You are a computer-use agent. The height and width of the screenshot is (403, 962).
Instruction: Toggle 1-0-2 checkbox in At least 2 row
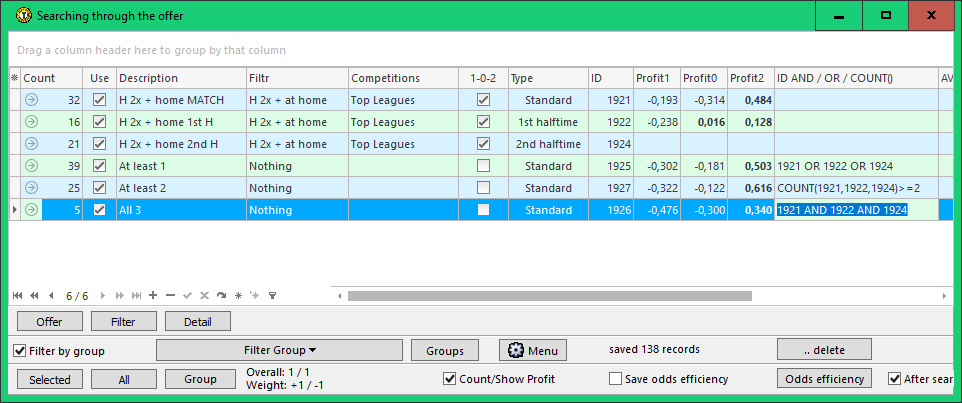(x=484, y=188)
